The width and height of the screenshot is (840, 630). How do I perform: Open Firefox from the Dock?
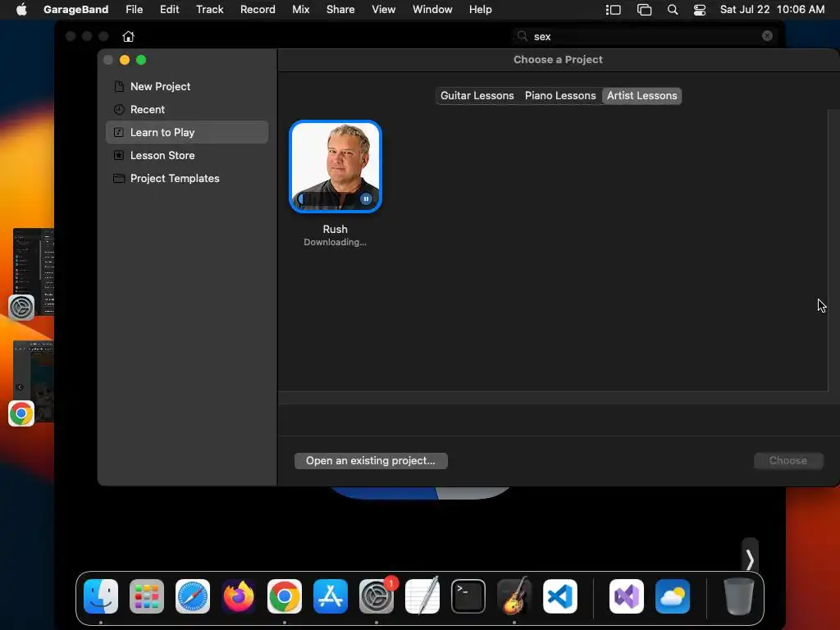tap(239, 596)
